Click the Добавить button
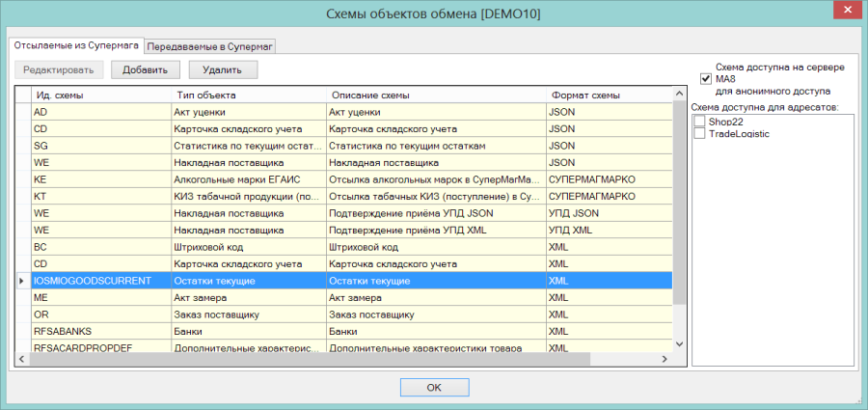 (145, 69)
